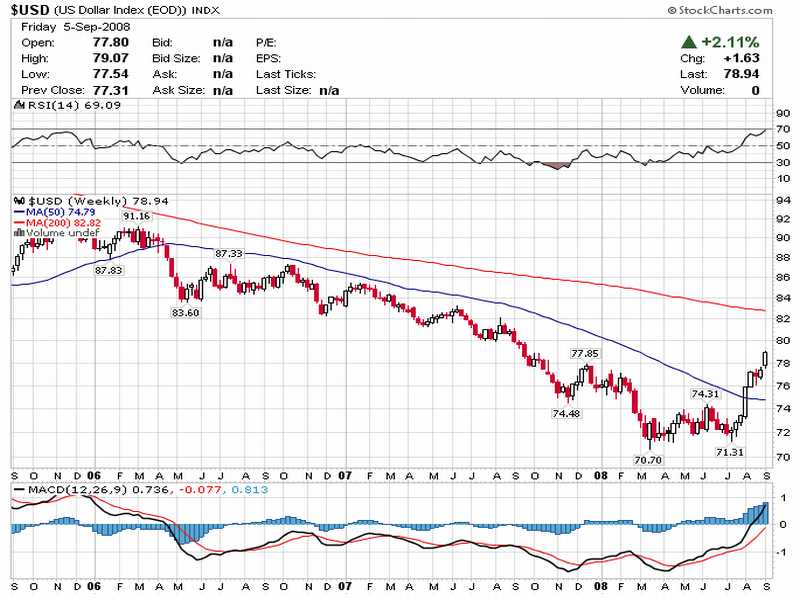Click the date Friday 5-Sep-2008
Image resolution: width=800 pixels, height=600 pixels.
click(x=76, y=27)
